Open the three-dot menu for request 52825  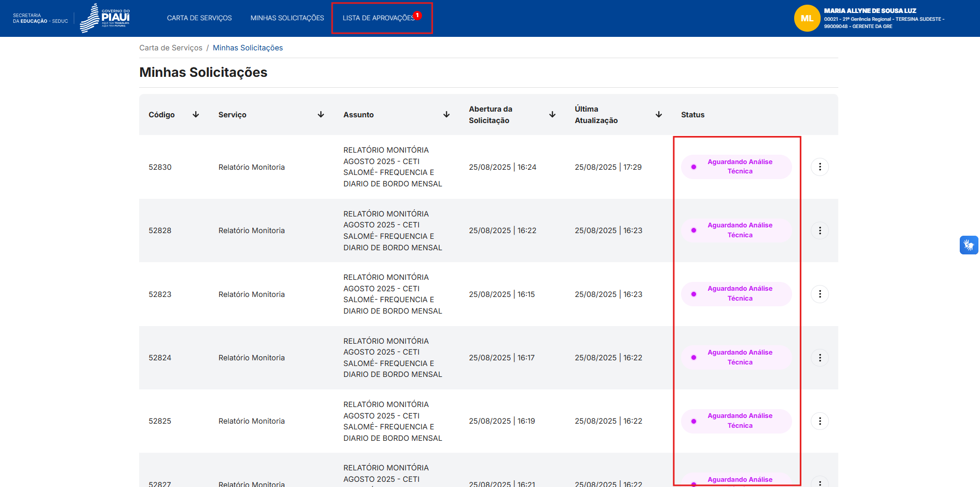point(820,421)
